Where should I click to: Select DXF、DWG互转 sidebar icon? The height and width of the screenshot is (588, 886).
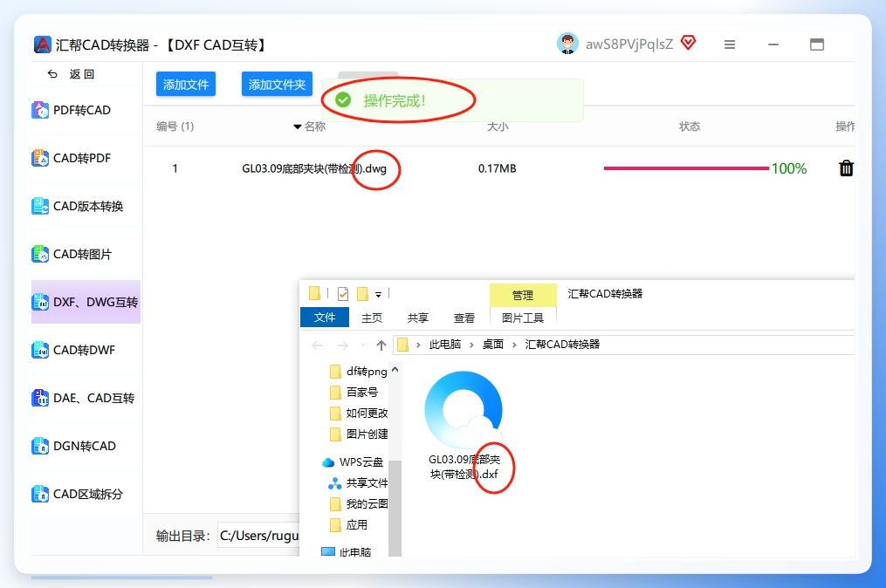tap(40, 302)
